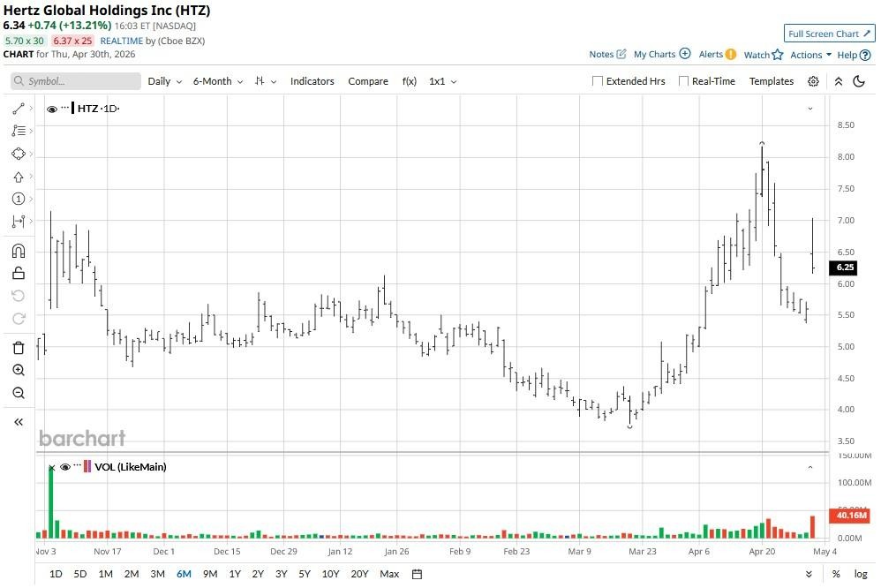
Task: Open VOL indicator more options dots
Action: [x=78, y=465]
